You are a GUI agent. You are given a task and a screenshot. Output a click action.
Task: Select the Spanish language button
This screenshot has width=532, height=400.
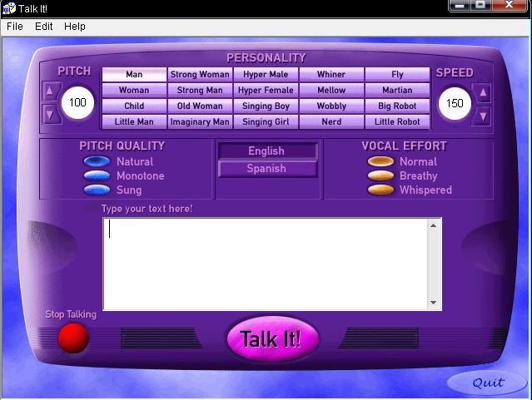[x=266, y=169]
